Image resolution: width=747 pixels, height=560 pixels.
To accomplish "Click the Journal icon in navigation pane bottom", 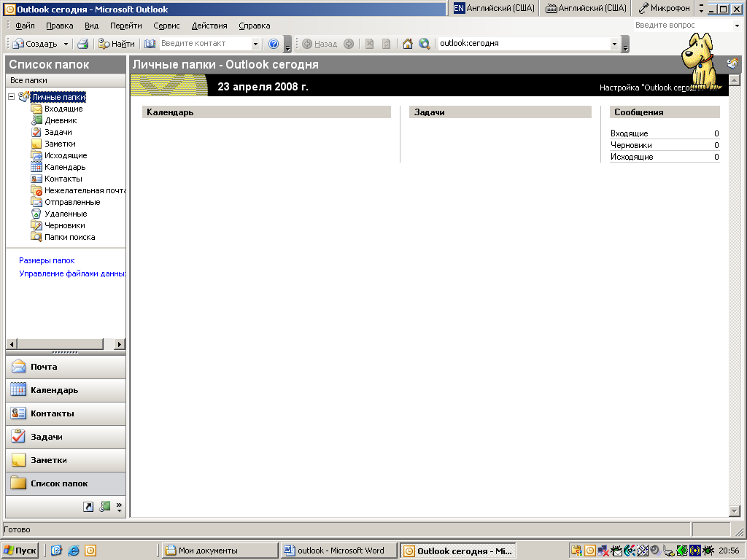I will click(105, 507).
